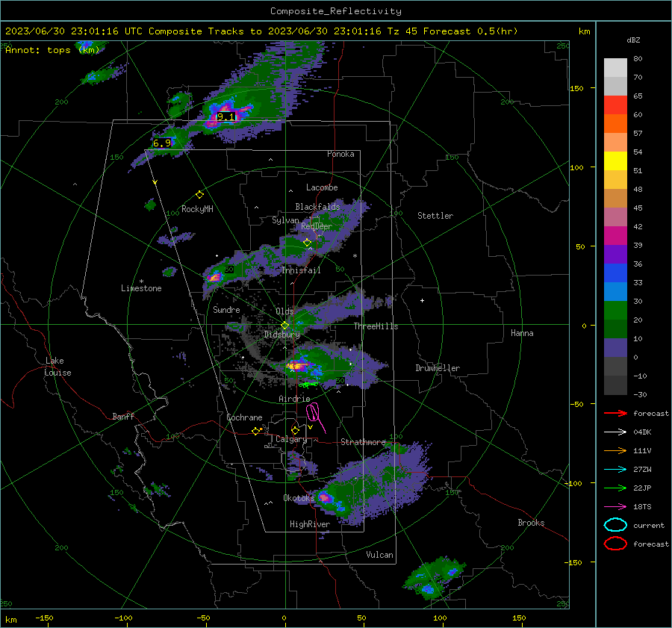The height and width of the screenshot is (628, 672).
Task: Select the orange 111V track arrow
Action: click(615, 450)
